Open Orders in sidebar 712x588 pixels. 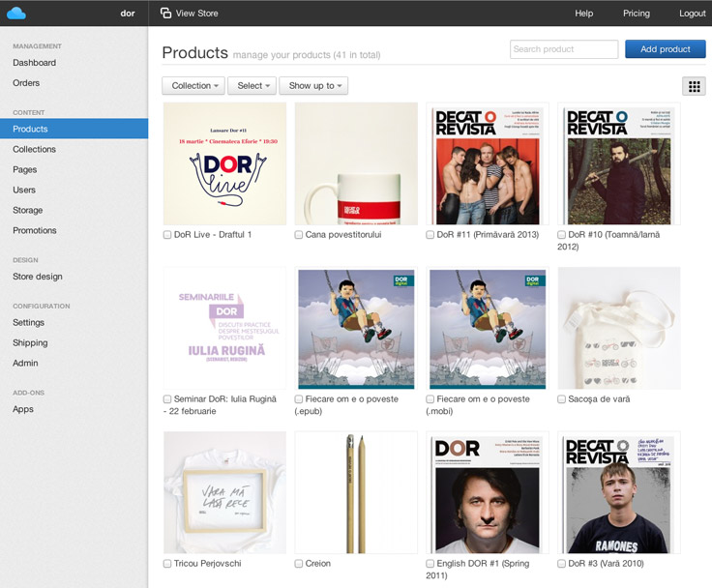pos(26,83)
